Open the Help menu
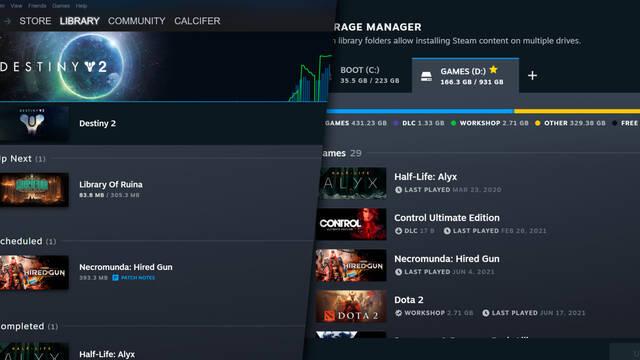This screenshot has width=640, height=360. tap(81, 6)
